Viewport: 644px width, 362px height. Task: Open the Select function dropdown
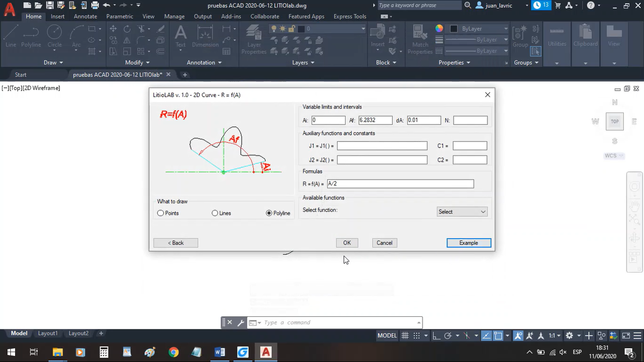[x=462, y=212]
